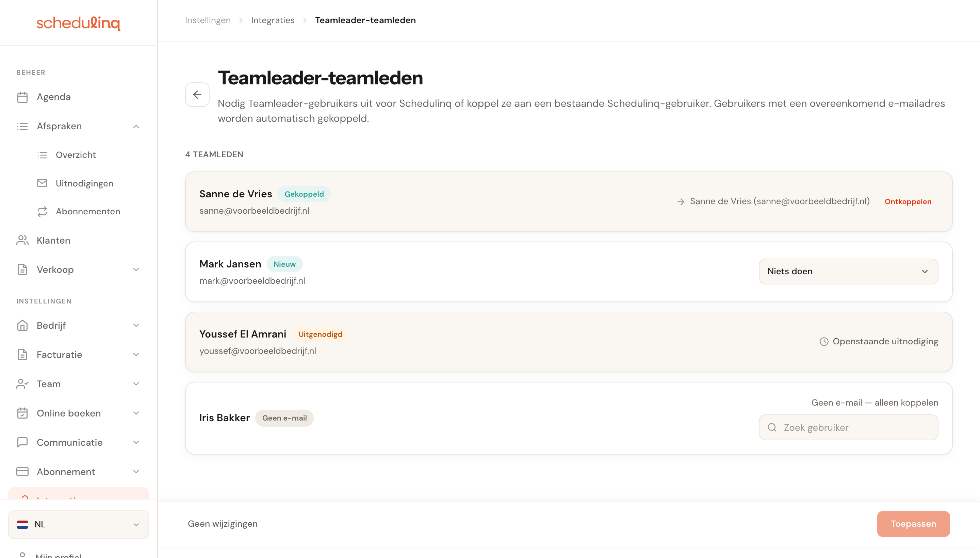Viewport: 980px width, 558px height.
Task: Open the NL language selector dropdown
Action: 79,524
